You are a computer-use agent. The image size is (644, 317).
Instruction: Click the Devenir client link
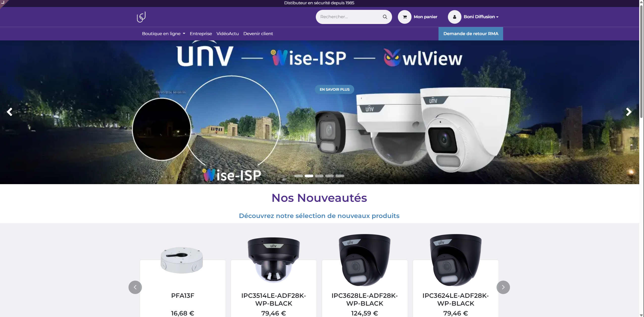point(258,34)
